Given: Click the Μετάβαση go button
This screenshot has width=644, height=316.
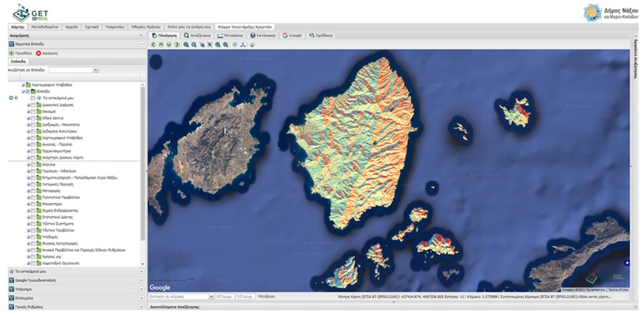Looking at the screenshot, I should pyautogui.click(x=266, y=295).
